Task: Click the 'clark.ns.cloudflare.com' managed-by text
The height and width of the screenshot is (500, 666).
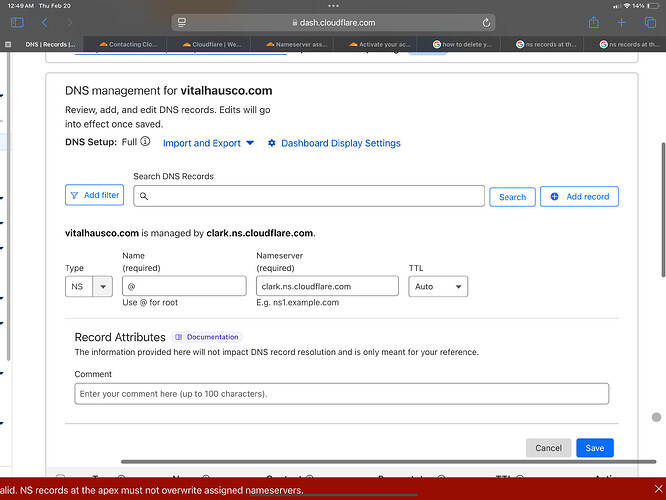Action: pos(260,233)
